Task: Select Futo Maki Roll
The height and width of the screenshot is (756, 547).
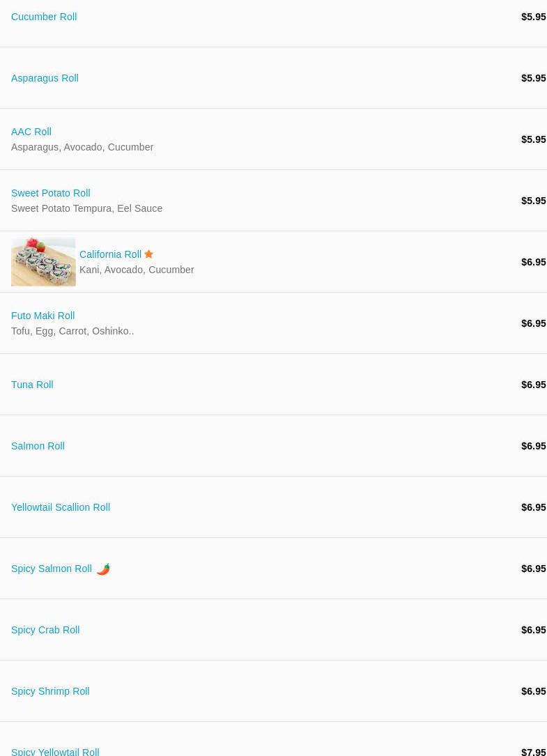Action: (43, 316)
